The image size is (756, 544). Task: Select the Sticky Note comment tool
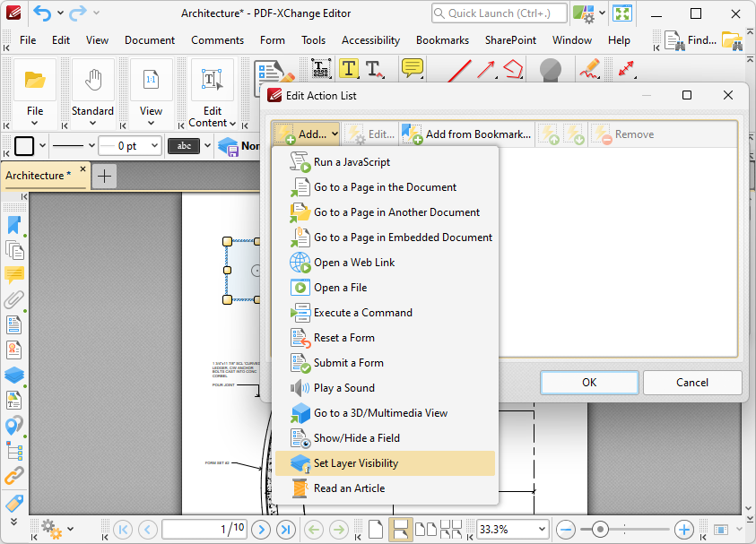pos(412,68)
